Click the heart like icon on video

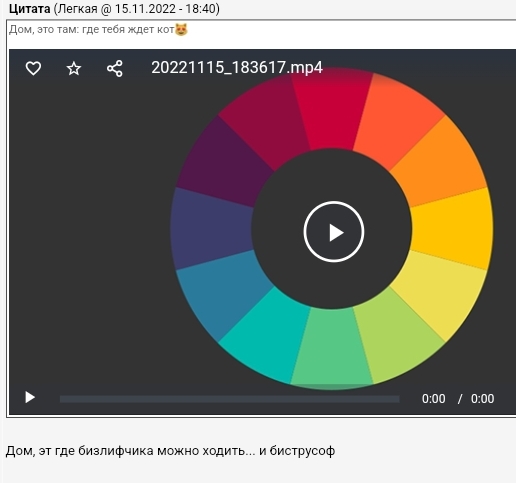tap(33, 69)
